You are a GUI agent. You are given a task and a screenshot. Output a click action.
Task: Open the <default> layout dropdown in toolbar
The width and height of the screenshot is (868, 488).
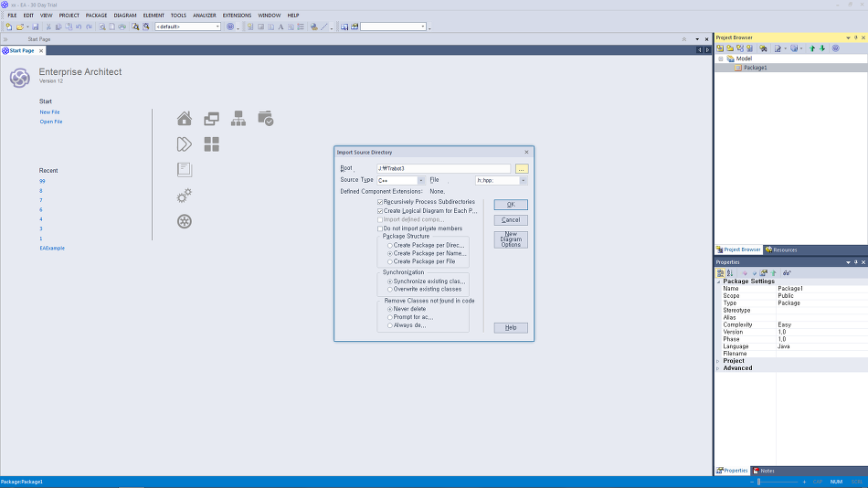click(x=217, y=27)
